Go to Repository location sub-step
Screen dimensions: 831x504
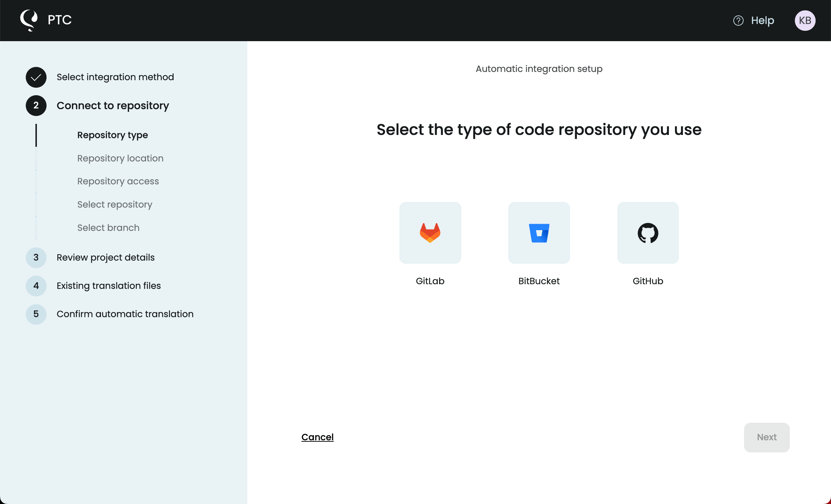coord(120,158)
